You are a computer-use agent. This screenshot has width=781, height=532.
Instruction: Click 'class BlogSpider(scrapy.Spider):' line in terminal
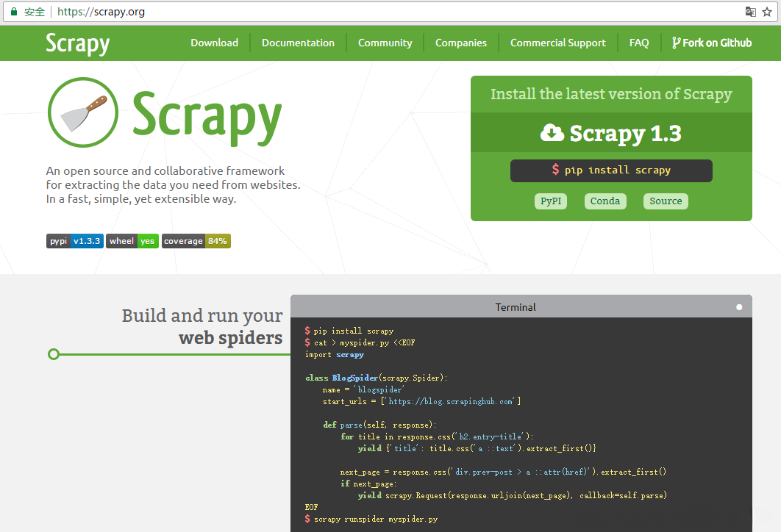tap(377, 378)
